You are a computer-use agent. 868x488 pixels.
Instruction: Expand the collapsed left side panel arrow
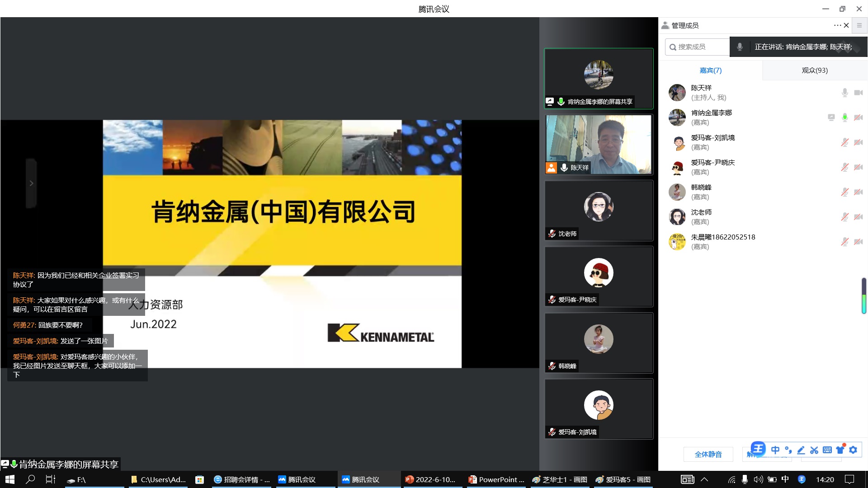click(x=31, y=183)
